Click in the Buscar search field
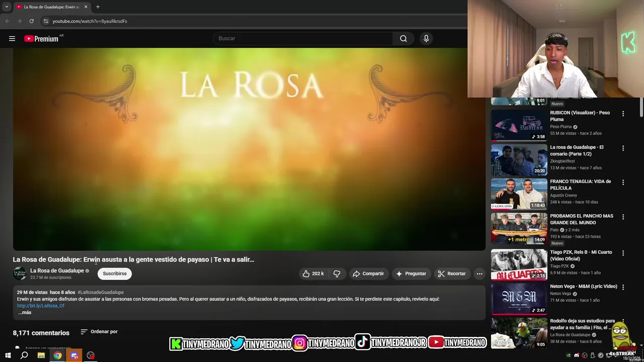Screen dimensions: 644x362 303,39
